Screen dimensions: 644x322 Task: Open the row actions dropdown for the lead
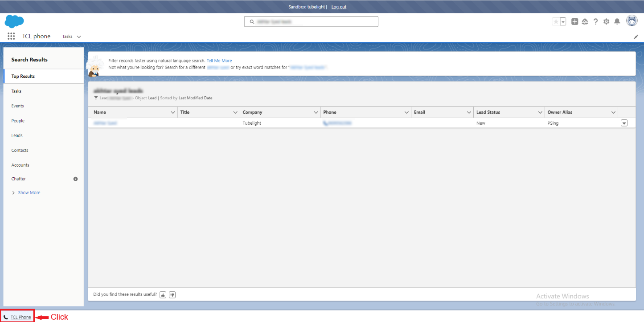[x=624, y=123]
